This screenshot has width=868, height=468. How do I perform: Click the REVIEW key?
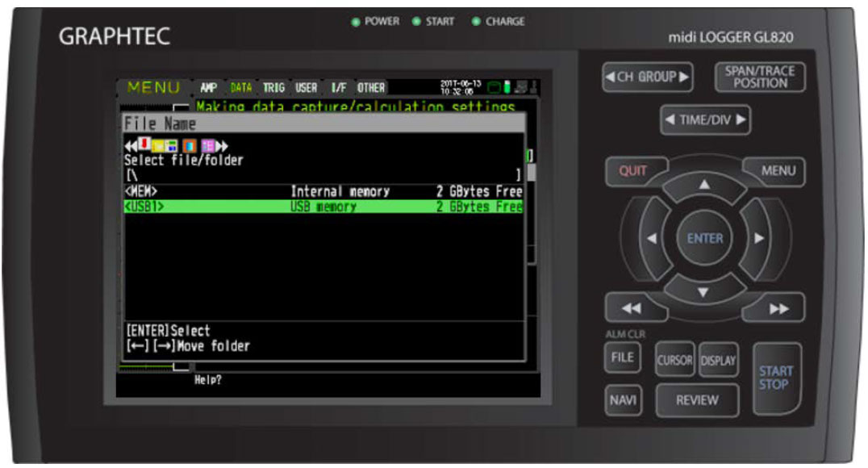pos(697,400)
